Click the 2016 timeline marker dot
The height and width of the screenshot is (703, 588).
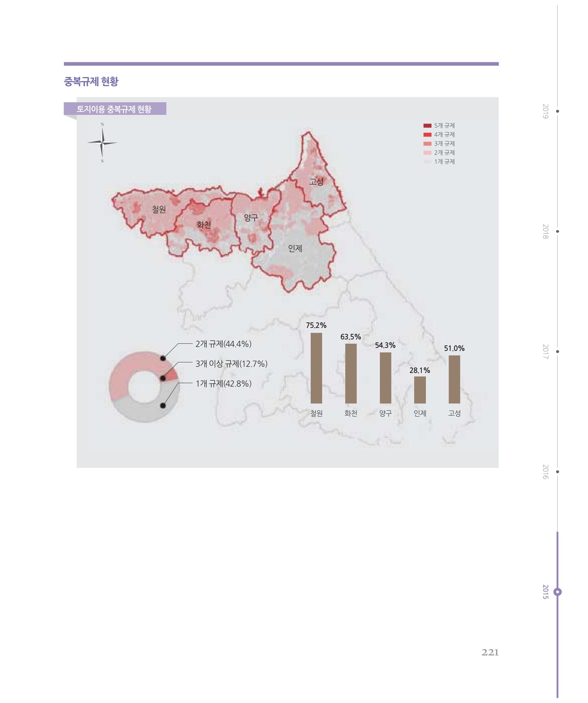(x=558, y=472)
